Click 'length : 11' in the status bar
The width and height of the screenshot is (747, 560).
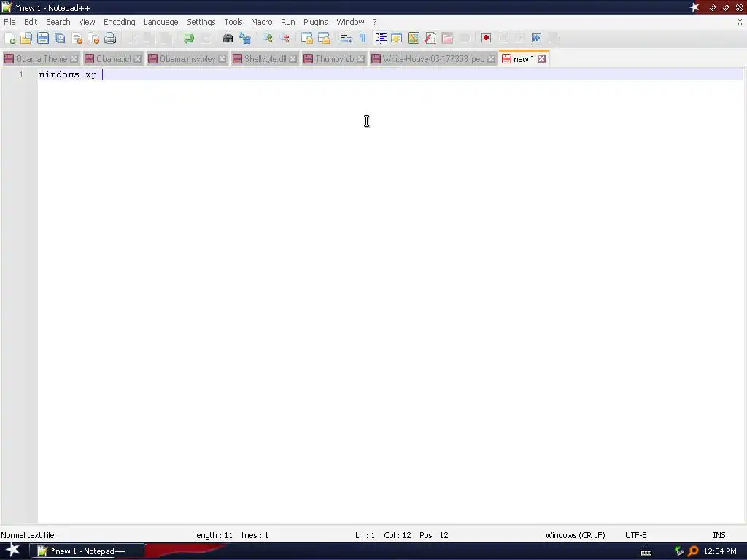[214, 535]
